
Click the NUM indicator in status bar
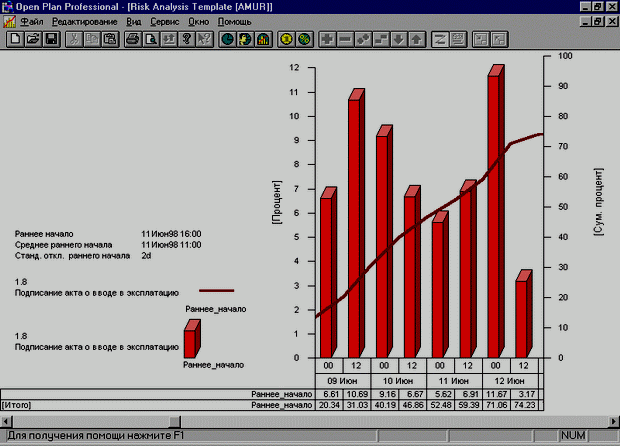point(573,436)
